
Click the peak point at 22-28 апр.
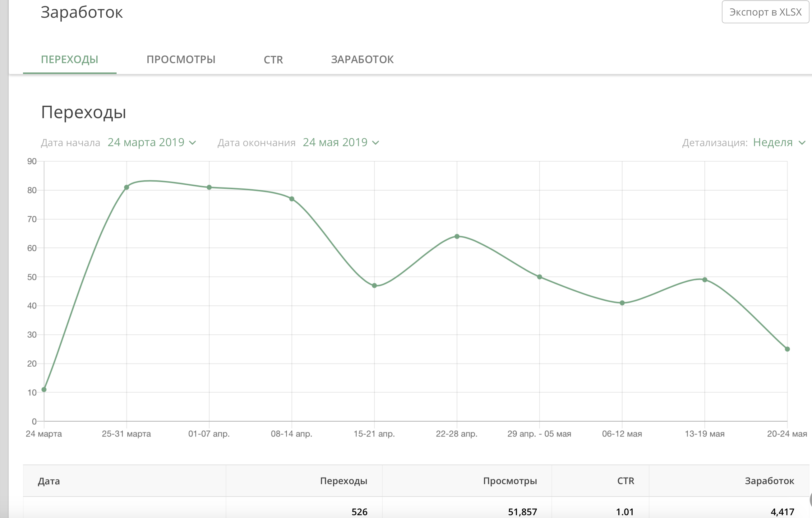457,236
